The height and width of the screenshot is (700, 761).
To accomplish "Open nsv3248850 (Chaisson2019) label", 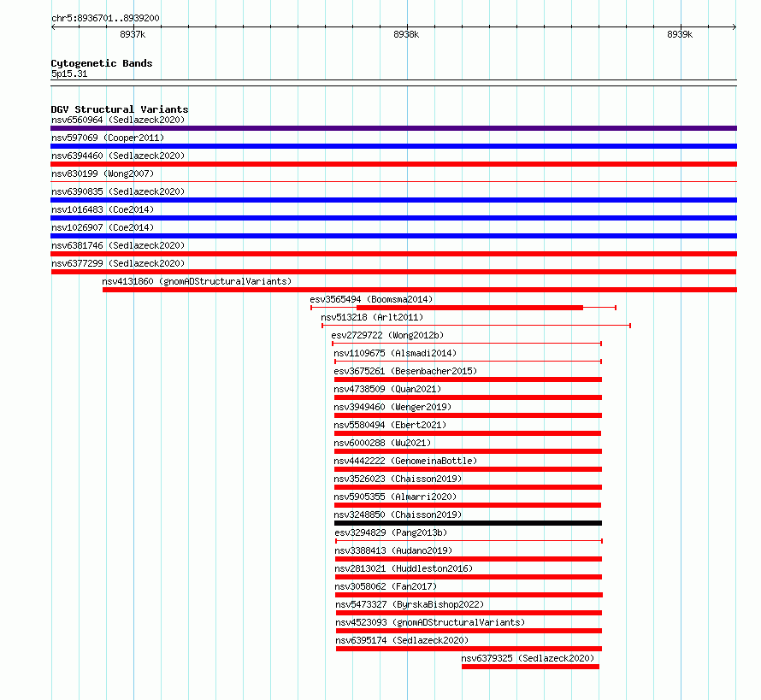I will point(398,515).
